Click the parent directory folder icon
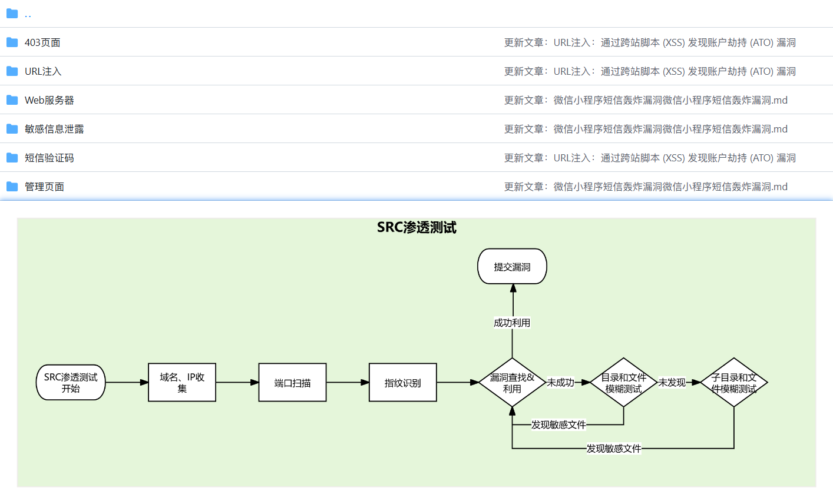833x504 pixels. (x=12, y=13)
